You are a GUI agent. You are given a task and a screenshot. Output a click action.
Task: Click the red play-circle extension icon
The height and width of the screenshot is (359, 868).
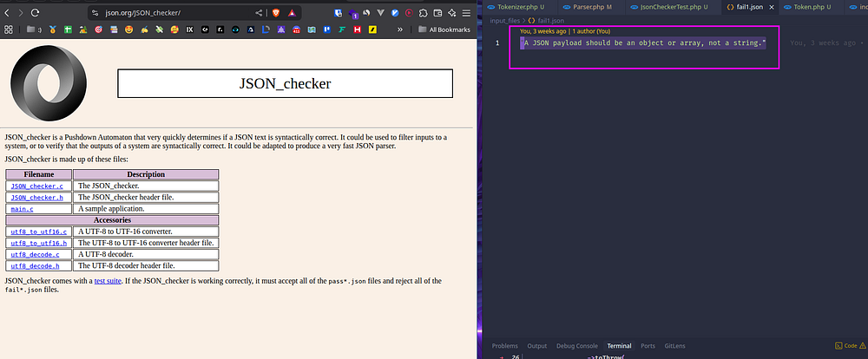pyautogui.click(x=409, y=12)
